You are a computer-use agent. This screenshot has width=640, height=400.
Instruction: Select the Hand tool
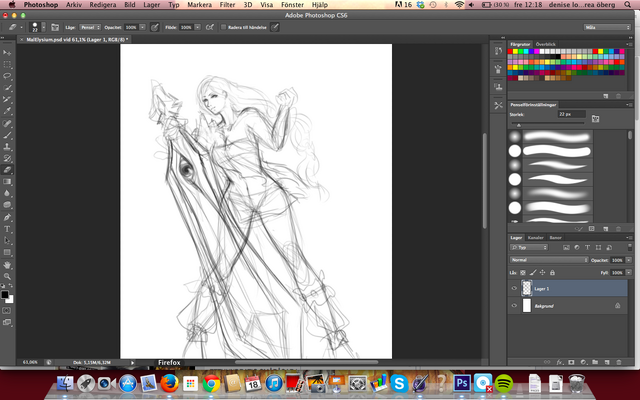click(7, 265)
